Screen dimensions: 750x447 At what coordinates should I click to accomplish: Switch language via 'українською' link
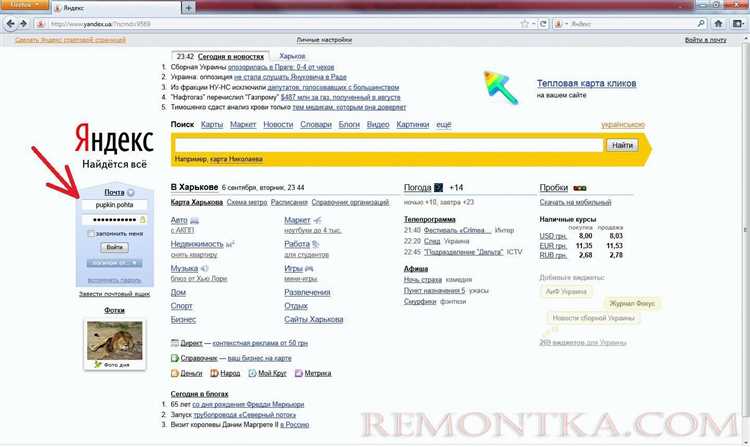point(623,124)
